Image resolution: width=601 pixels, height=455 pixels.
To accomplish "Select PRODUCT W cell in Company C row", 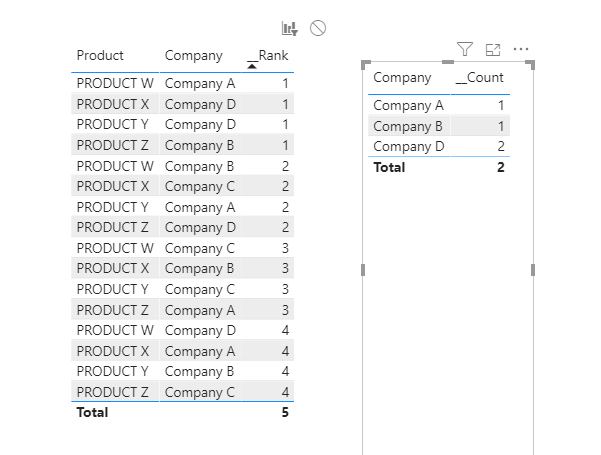I will click(115, 248).
